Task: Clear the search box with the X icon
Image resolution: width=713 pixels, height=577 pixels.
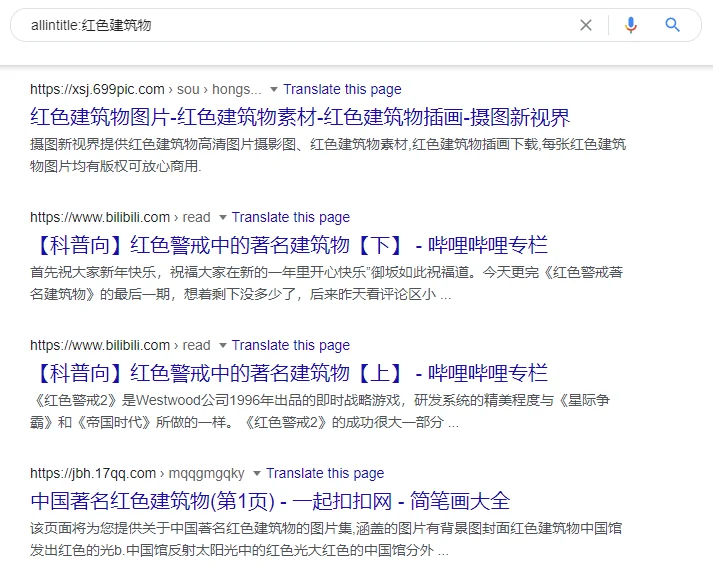Action: pos(586,25)
